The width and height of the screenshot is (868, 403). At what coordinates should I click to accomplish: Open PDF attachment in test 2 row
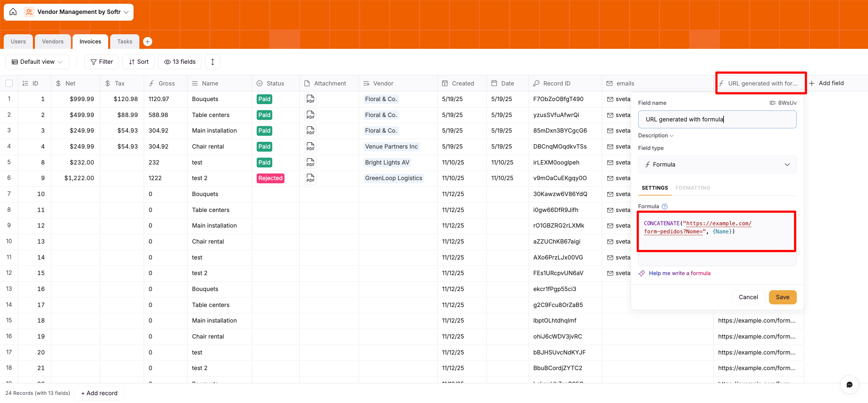(310, 178)
